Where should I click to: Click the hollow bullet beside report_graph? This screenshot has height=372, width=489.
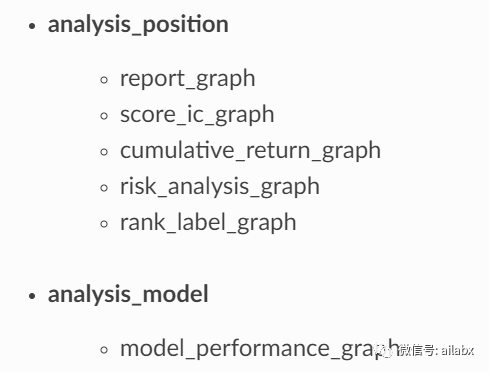coord(104,80)
